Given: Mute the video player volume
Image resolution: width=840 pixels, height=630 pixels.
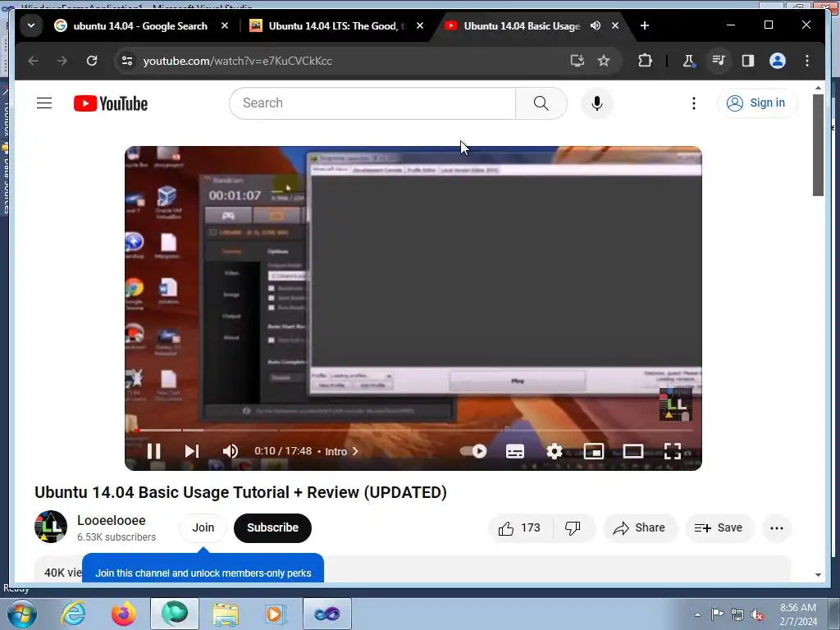Looking at the screenshot, I should tap(231, 451).
